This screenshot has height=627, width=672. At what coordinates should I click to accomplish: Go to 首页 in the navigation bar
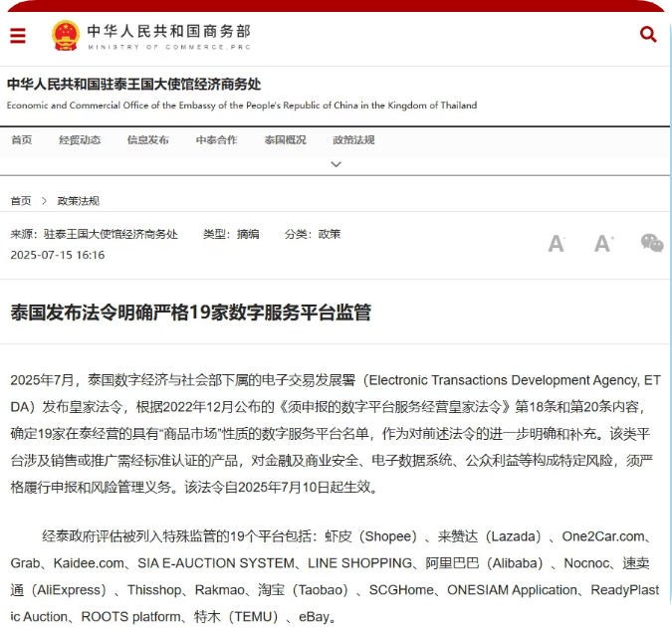click(x=21, y=140)
